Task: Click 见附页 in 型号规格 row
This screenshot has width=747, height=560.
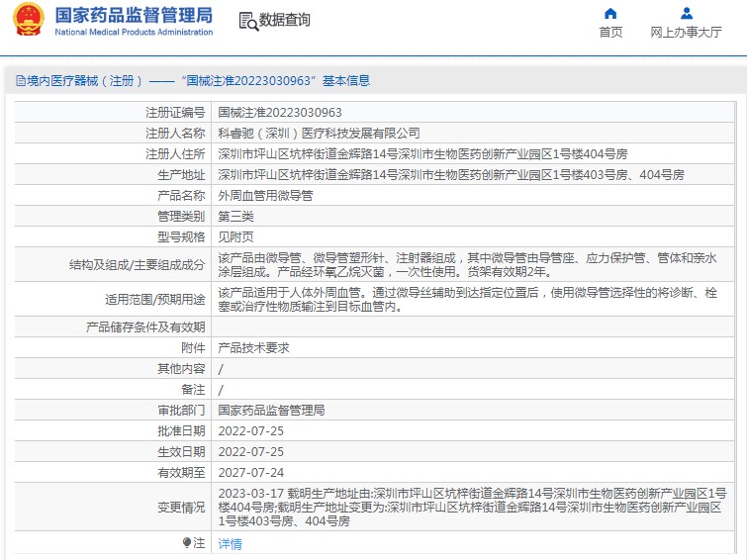Action: 235,236
